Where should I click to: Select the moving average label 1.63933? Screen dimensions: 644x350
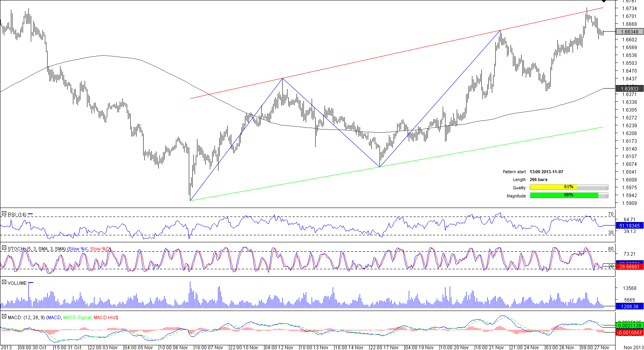coord(629,89)
